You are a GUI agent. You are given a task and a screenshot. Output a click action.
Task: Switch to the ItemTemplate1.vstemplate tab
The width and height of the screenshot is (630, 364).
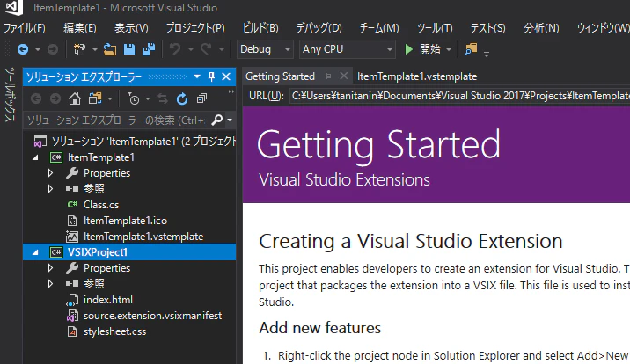417,76
